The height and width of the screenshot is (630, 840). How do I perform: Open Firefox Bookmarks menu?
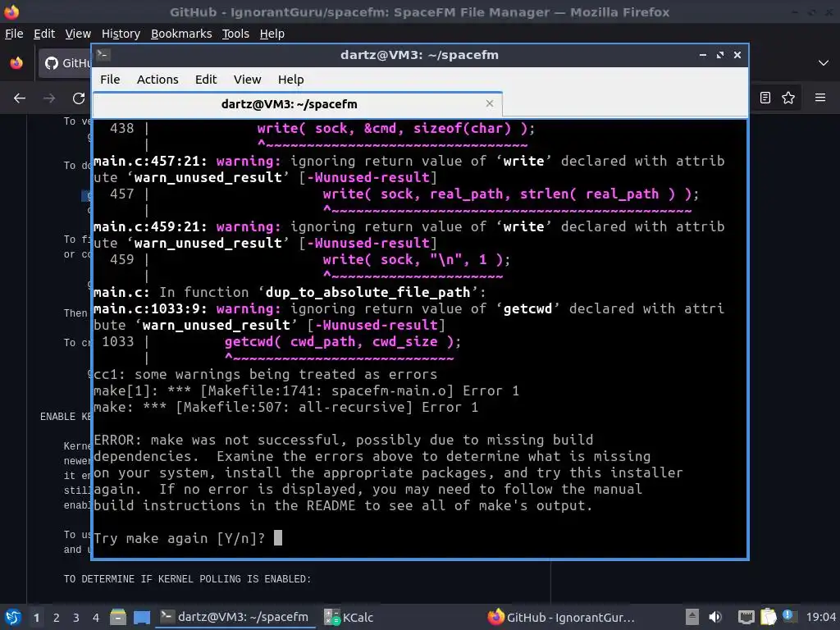pyautogui.click(x=181, y=34)
